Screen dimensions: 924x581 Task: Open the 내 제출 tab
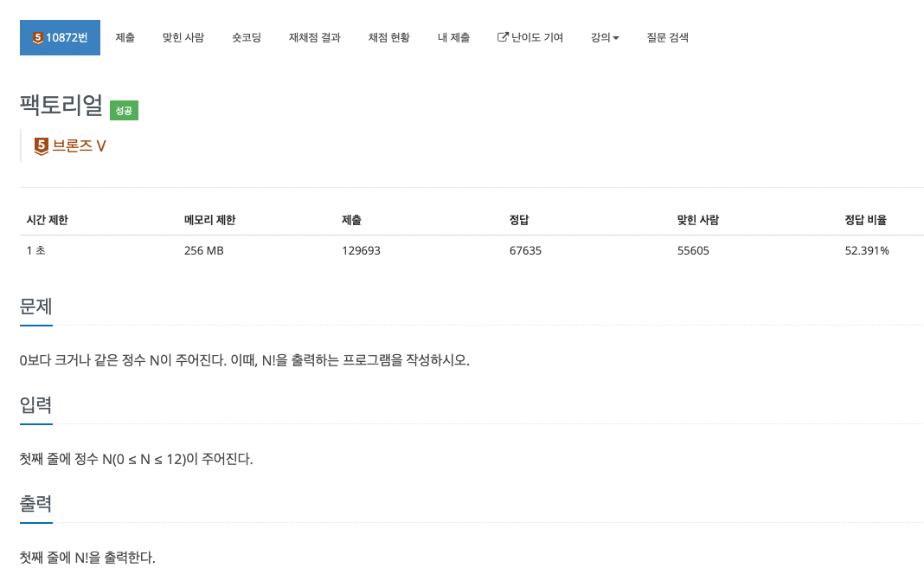[453, 38]
